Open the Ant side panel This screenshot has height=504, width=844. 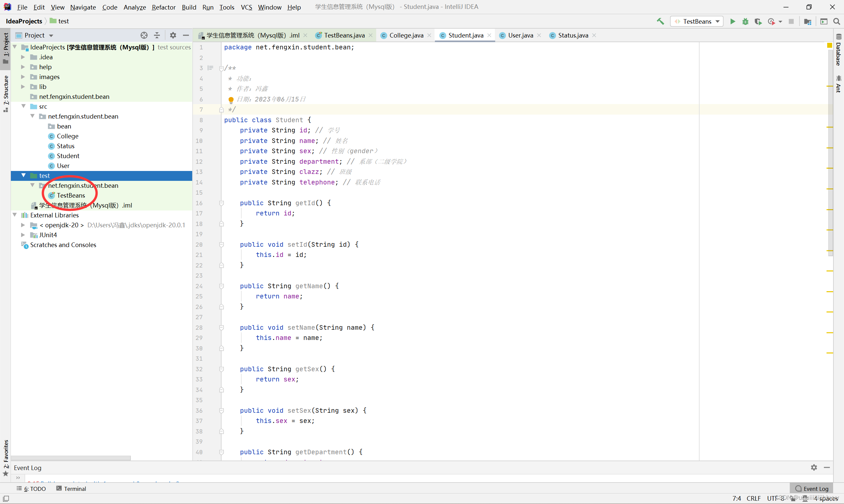tap(838, 84)
